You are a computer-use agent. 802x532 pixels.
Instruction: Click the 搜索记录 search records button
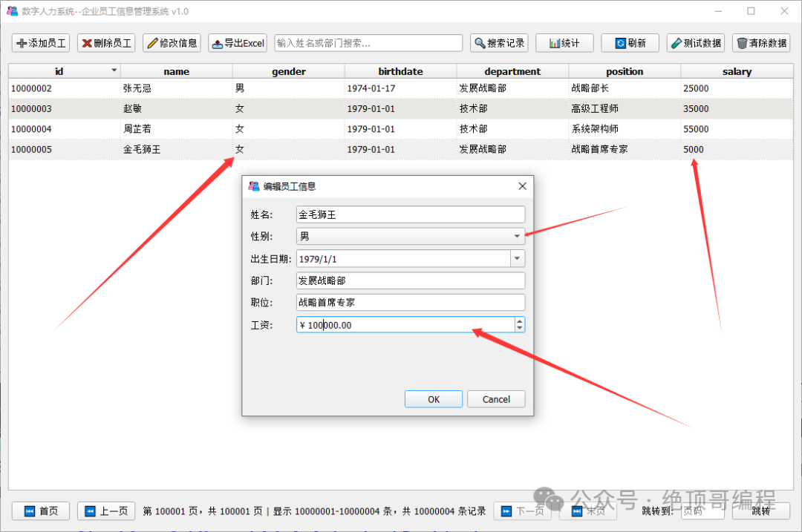click(x=499, y=43)
